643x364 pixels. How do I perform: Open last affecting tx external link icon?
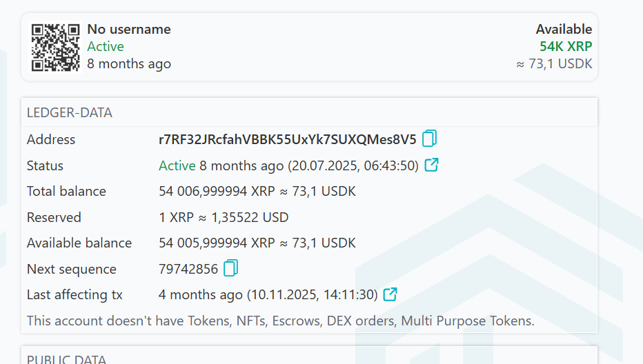tap(390, 294)
